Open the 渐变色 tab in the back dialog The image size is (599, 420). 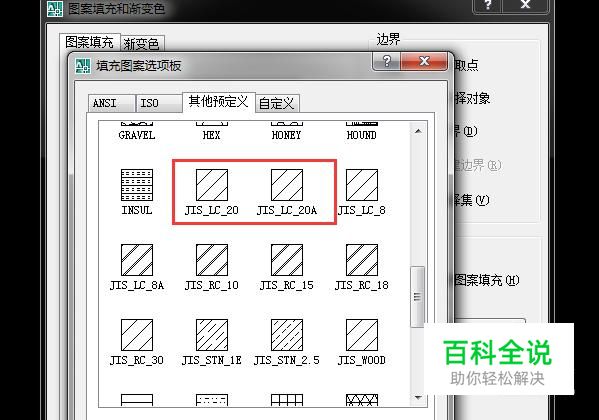[x=142, y=44]
